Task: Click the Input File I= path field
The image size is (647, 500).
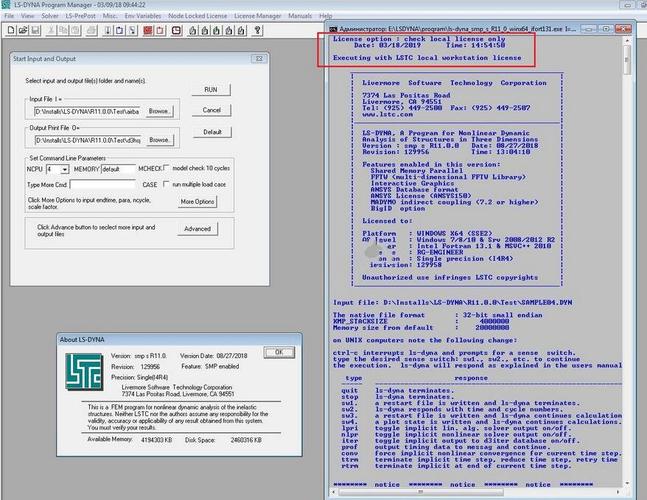Action: tap(87, 111)
